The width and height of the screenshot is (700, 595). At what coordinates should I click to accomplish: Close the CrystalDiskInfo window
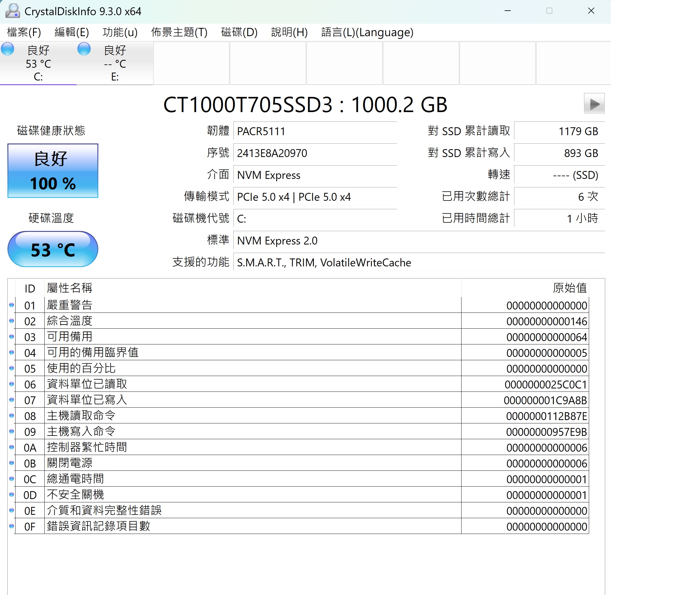point(591,11)
